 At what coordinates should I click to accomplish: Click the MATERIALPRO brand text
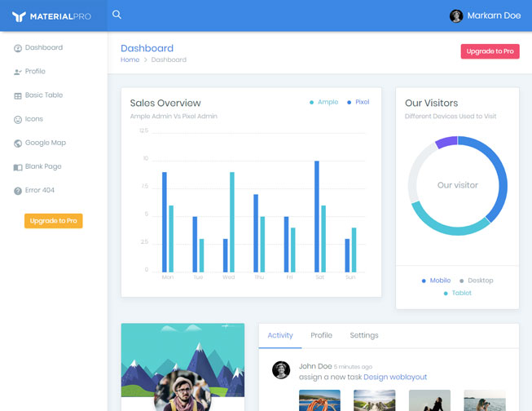(x=60, y=16)
